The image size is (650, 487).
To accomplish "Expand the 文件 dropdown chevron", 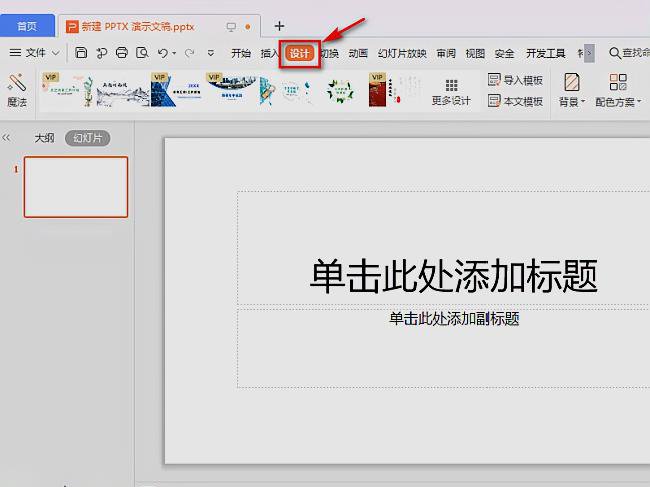I will [56, 53].
